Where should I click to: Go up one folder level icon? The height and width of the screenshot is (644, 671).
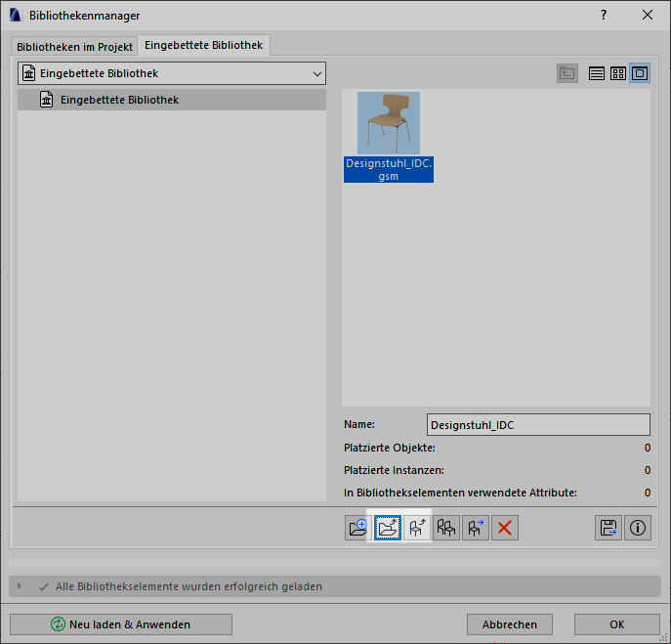click(x=567, y=73)
